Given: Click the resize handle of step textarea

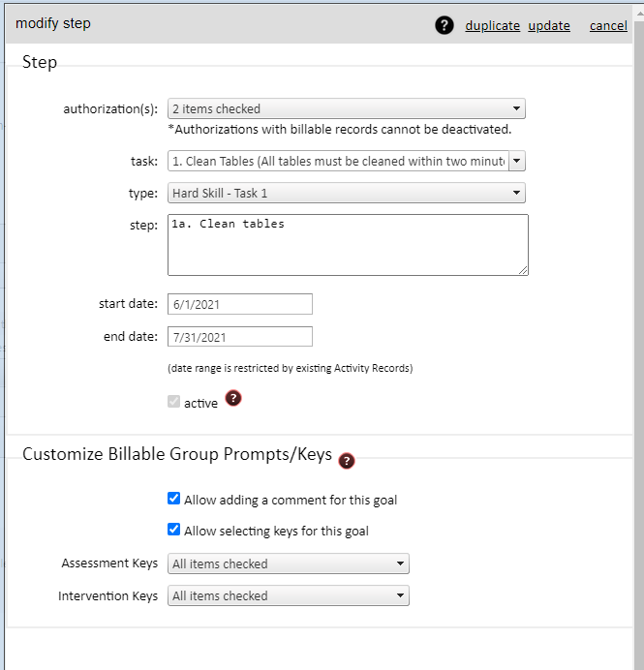Looking at the screenshot, I should coord(523,270).
